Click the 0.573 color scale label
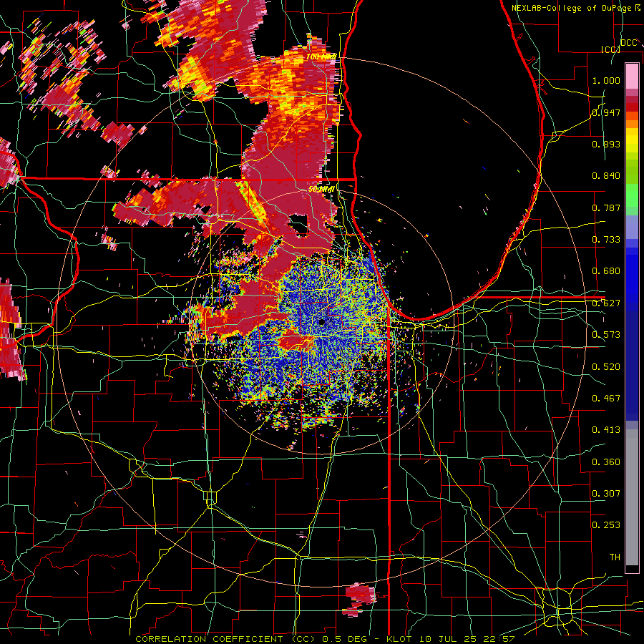The height and width of the screenshot is (644, 644). [606, 335]
